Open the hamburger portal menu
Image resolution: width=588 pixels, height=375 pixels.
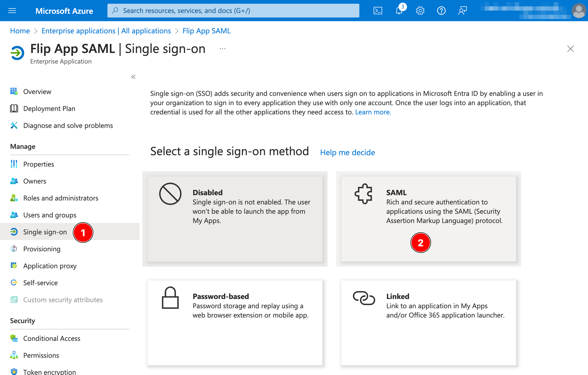(x=12, y=11)
